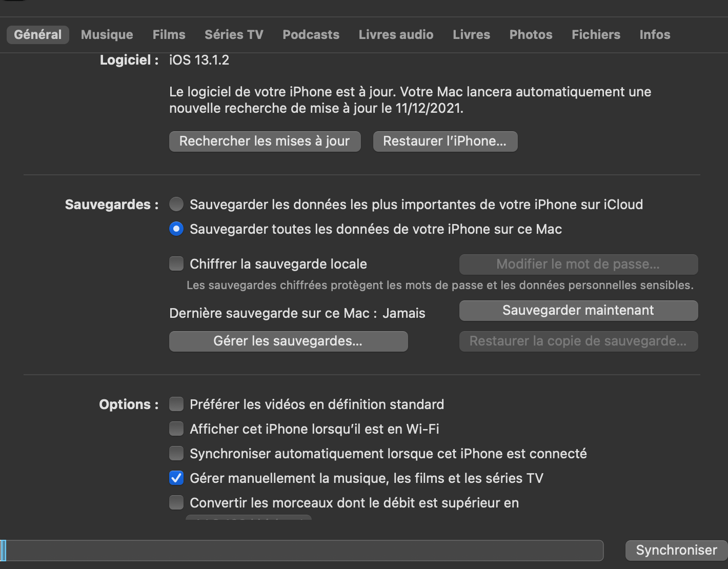Open Gérer les sauvegardes
The image size is (728, 569).
click(x=288, y=341)
